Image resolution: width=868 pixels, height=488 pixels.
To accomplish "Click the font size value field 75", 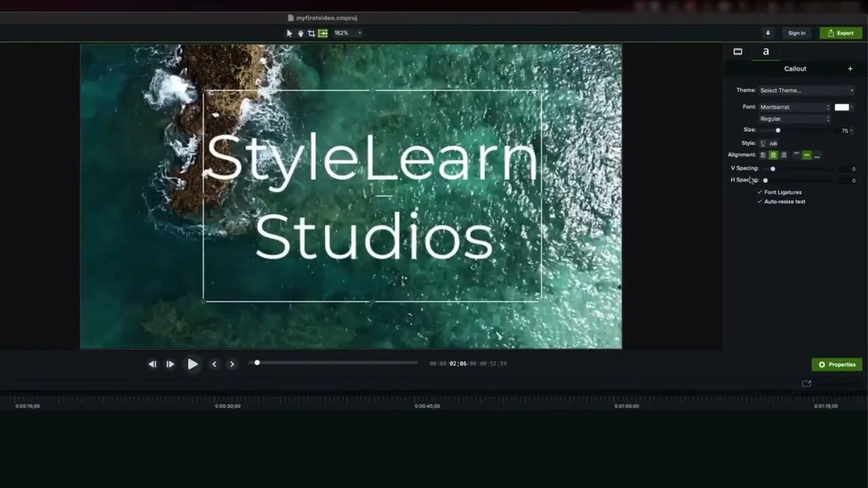I will (843, 131).
